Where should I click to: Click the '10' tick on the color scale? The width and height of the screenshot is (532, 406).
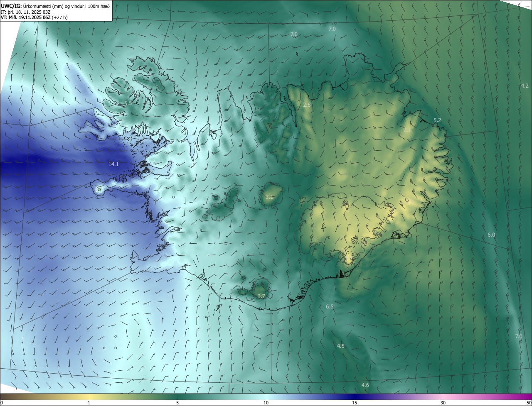click(266, 403)
